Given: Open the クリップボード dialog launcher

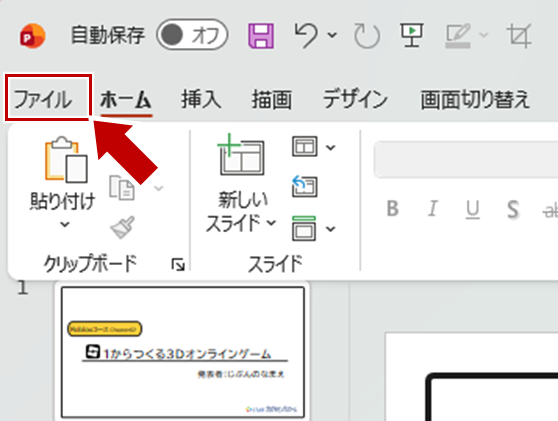Looking at the screenshot, I should pos(178,265).
